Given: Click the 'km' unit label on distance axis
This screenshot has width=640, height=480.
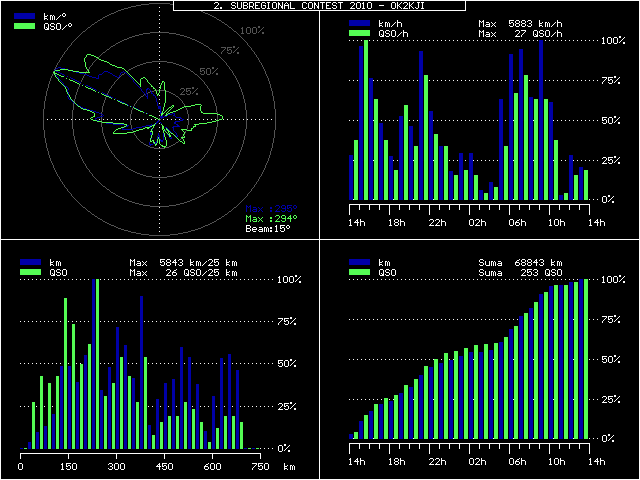Looking at the screenshot, I should pyautogui.click(x=289, y=467).
